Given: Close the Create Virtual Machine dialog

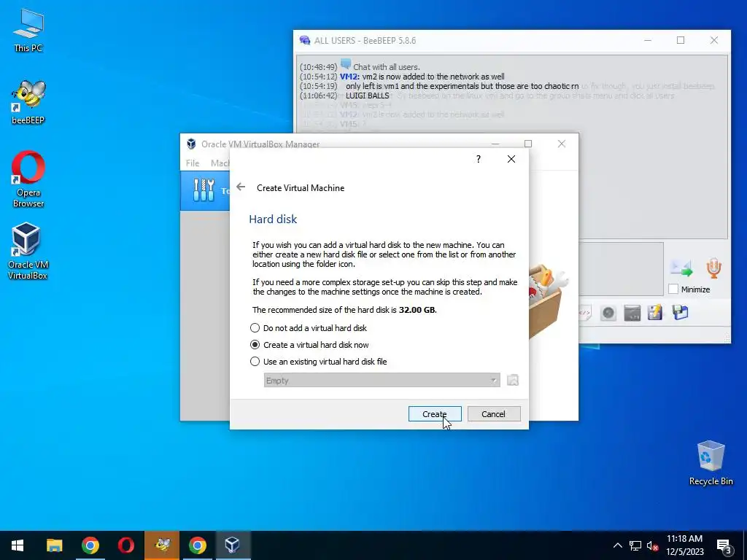Looking at the screenshot, I should click(511, 159).
